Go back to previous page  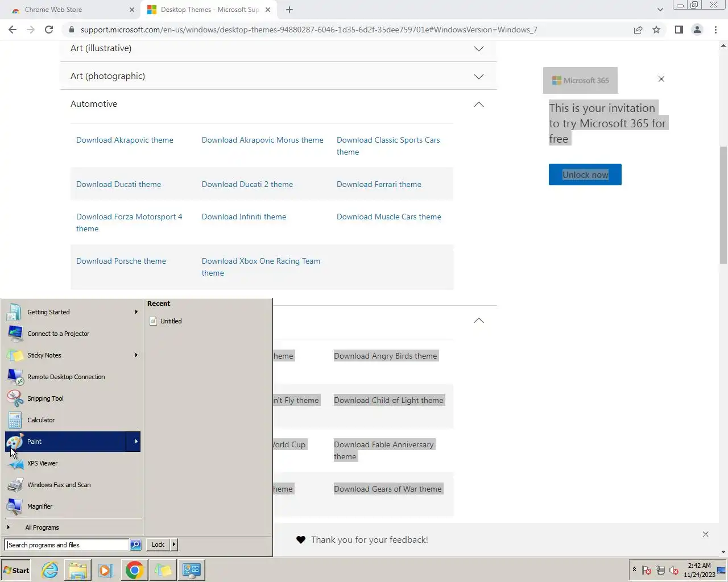[13, 30]
